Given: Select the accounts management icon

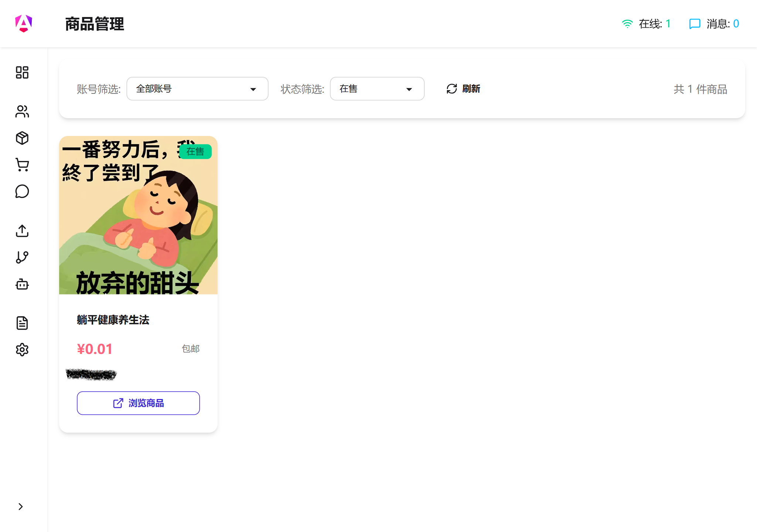Looking at the screenshot, I should coord(22,111).
